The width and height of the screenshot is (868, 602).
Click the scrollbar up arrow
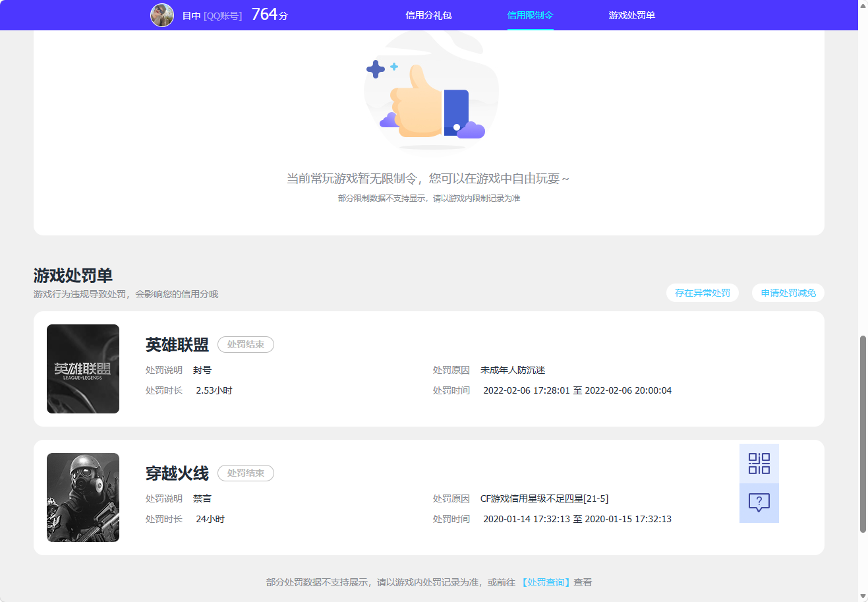863,5
